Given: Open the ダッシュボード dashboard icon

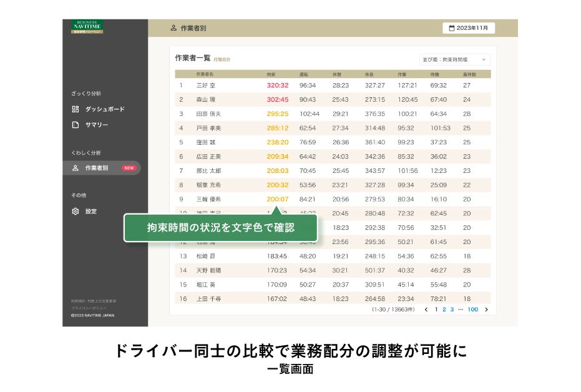Looking at the screenshot, I should click(76, 109).
